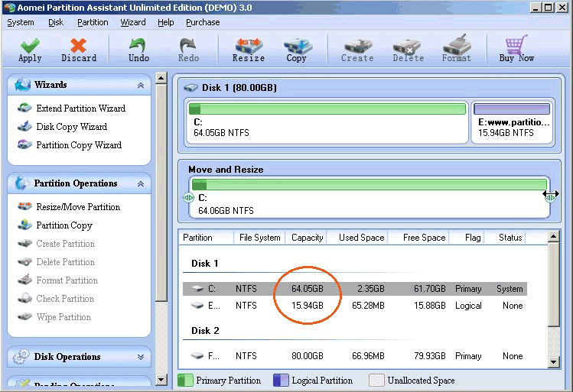
Task: Click the Move and Resize C: bar
Action: tap(369, 184)
